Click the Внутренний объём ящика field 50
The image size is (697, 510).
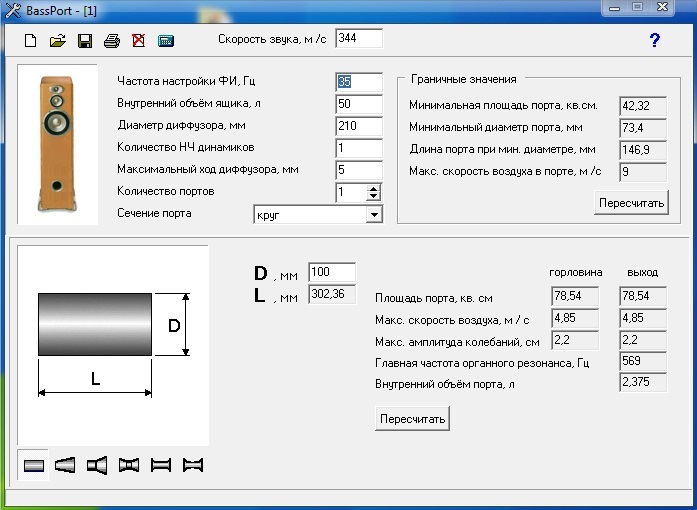[359, 104]
